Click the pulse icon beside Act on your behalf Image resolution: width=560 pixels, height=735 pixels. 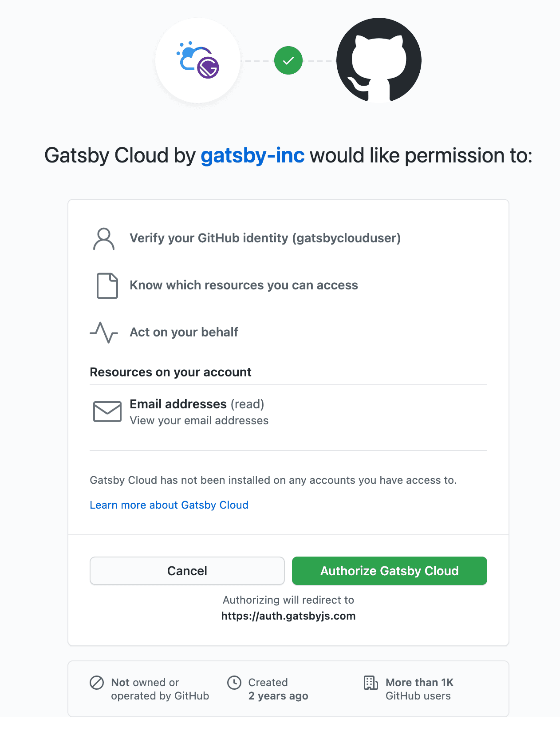click(x=104, y=332)
